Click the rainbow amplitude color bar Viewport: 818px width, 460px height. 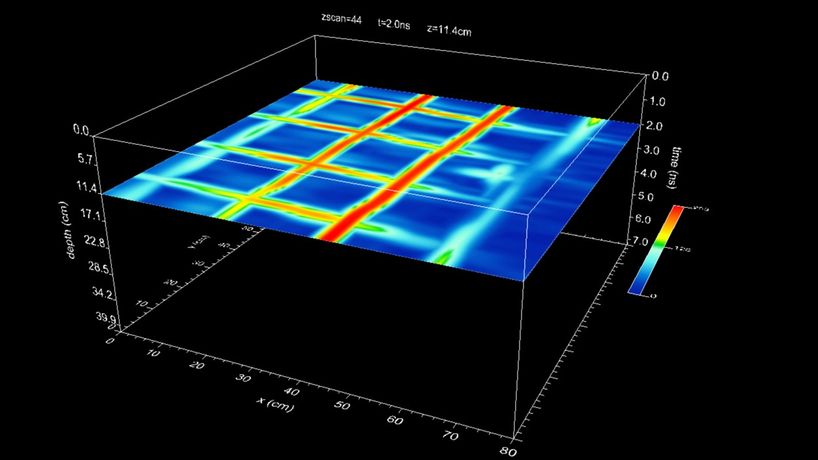(x=655, y=250)
